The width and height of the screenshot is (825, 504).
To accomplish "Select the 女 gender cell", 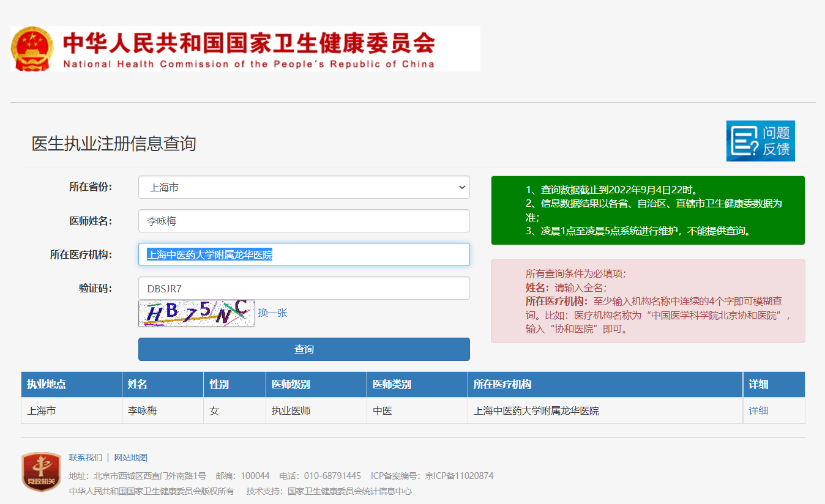I will click(235, 410).
